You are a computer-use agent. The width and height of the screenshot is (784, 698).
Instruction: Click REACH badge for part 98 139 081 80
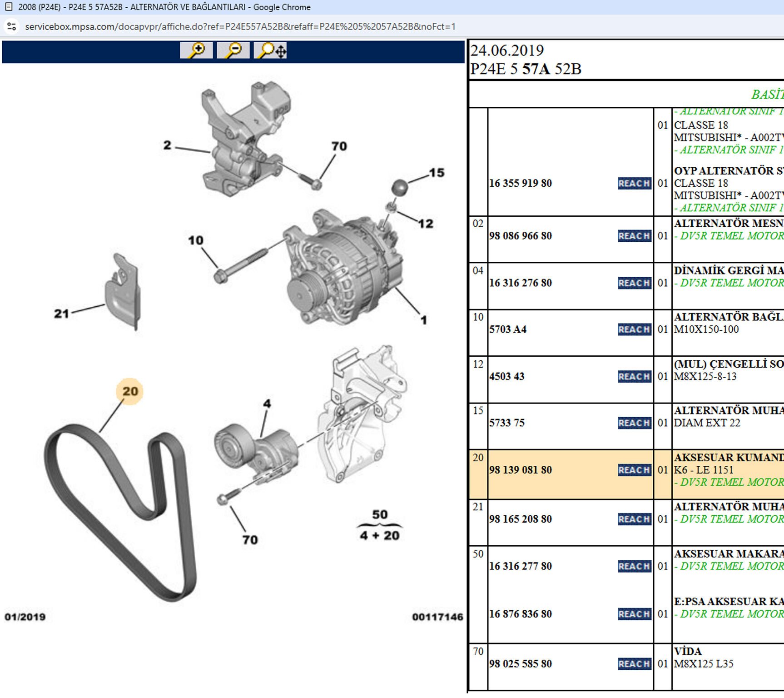tap(634, 470)
